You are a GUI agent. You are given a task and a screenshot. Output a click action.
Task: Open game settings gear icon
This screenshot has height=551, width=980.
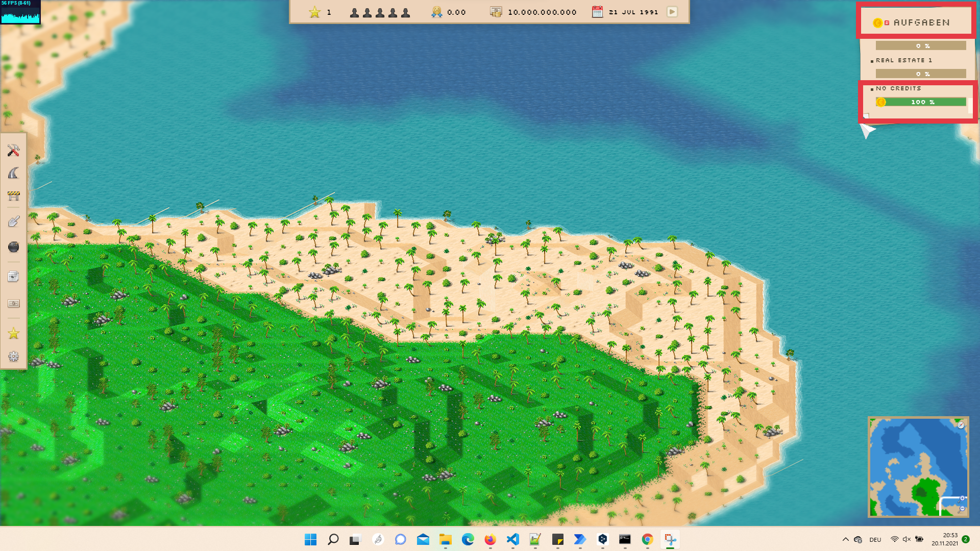tap(13, 356)
